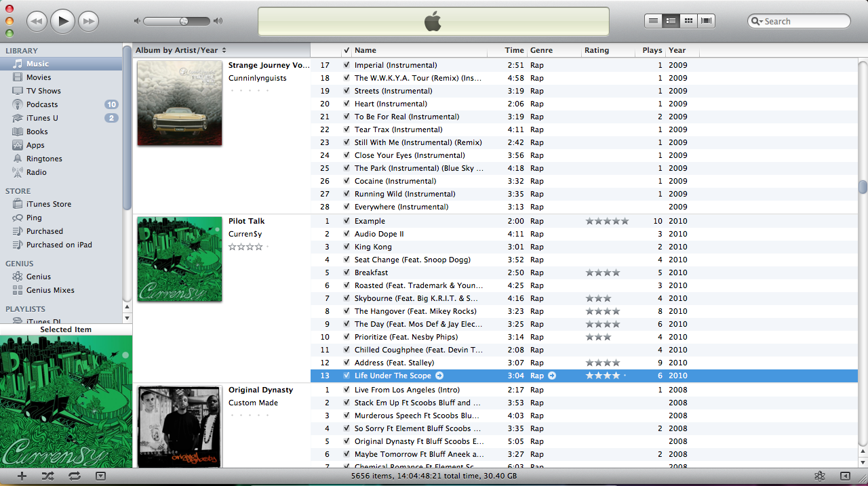Change sorting via Album by Artist/Year header
868x486 pixels.
222,50
